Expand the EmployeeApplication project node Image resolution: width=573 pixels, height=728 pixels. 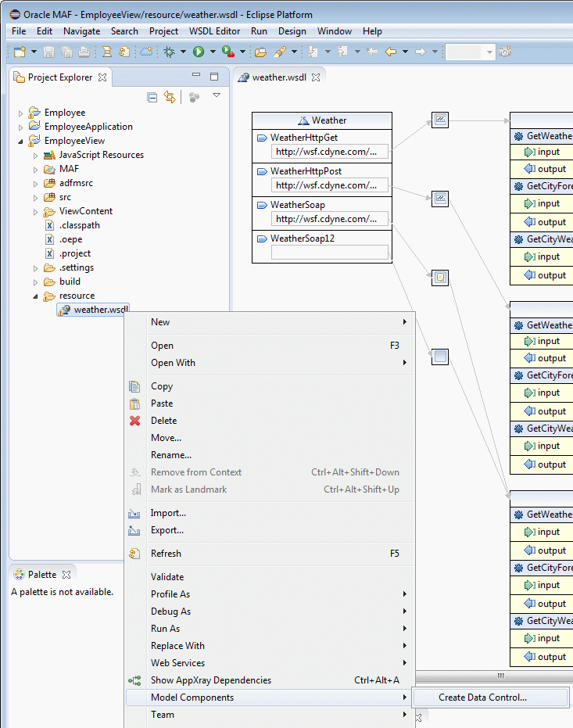tap(20, 127)
